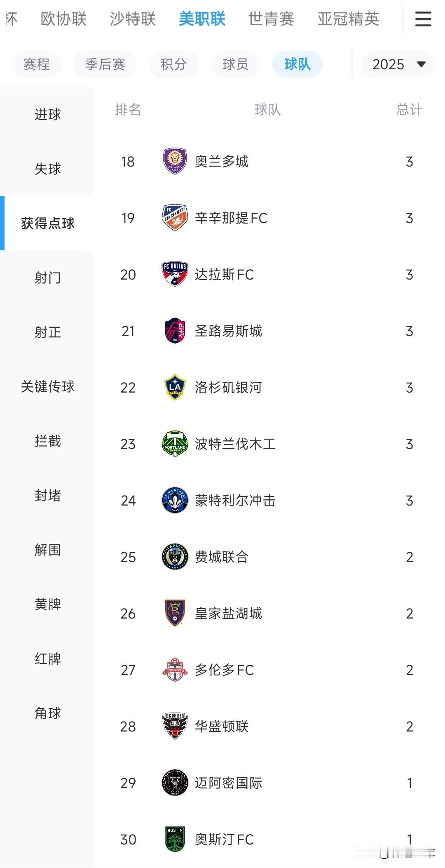Image resolution: width=445 pixels, height=868 pixels.
Task: Select the 赛程 pill filter
Action: point(37,64)
